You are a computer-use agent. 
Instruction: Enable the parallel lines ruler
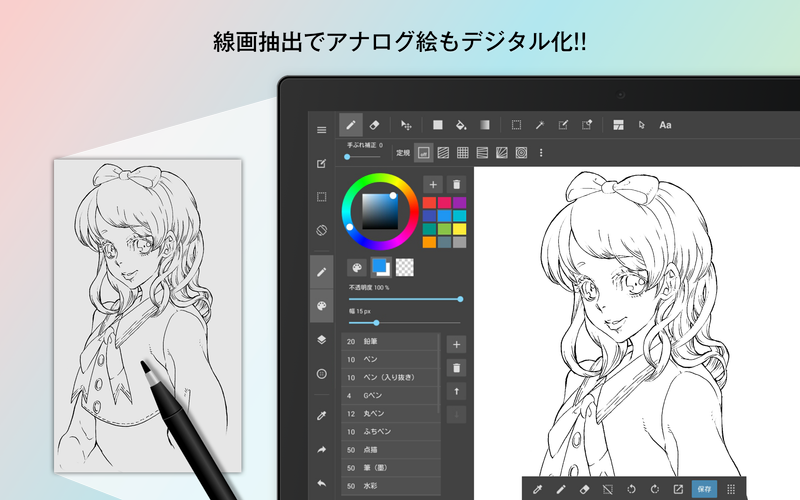[443, 153]
